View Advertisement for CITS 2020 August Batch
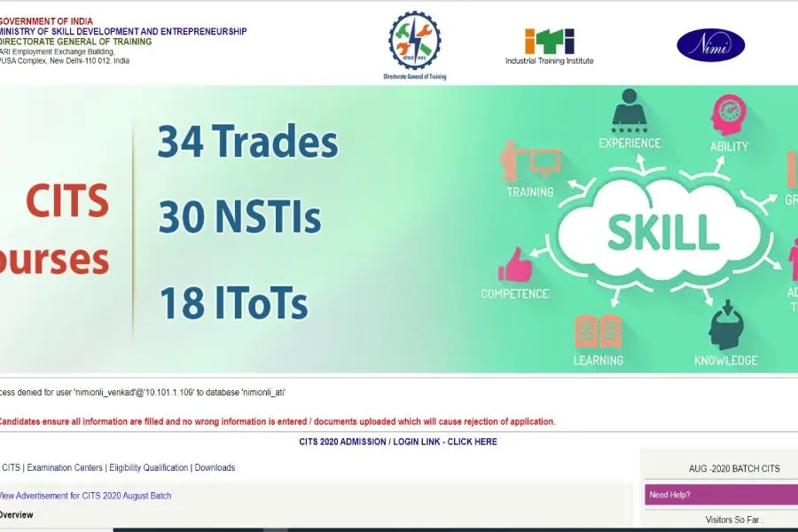The width and height of the screenshot is (798, 532). point(85,496)
